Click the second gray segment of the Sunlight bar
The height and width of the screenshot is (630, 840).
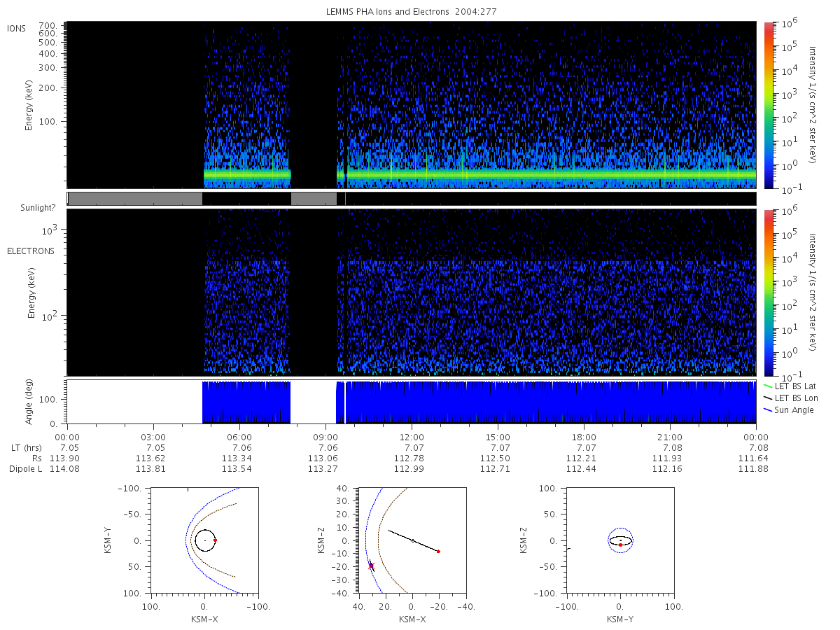314,199
